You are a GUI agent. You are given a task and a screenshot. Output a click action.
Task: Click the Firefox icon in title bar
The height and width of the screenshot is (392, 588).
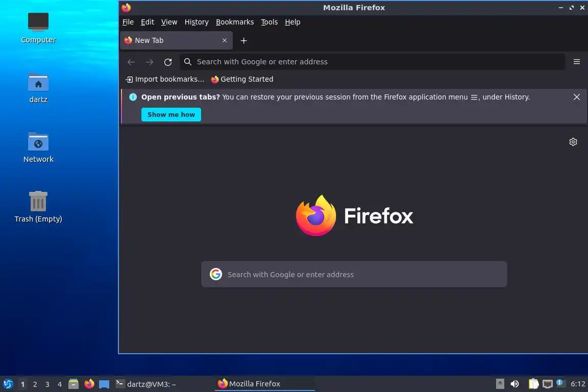tap(126, 8)
